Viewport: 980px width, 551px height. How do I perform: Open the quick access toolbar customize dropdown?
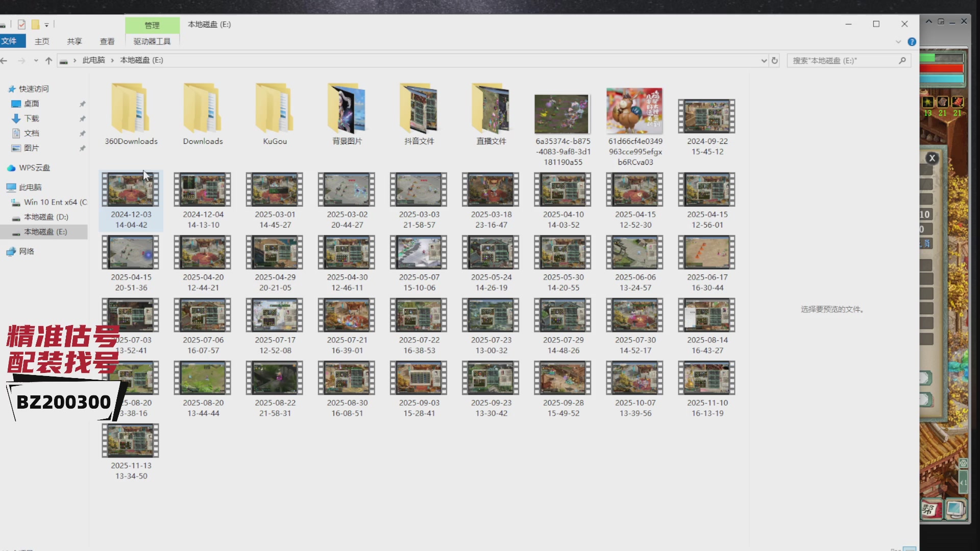point(46,24)
